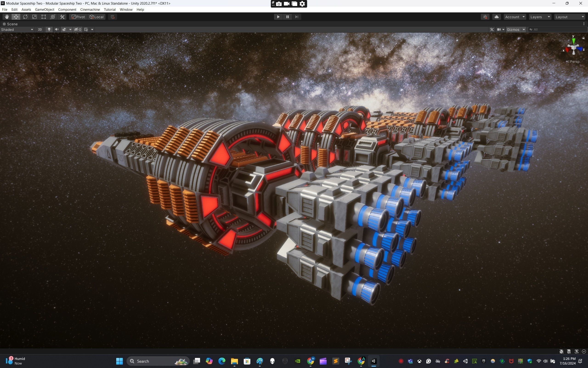This screenshot has height=368, width=588.
Task: Select the Hand (view) tool
Action: tap(7, 17)
